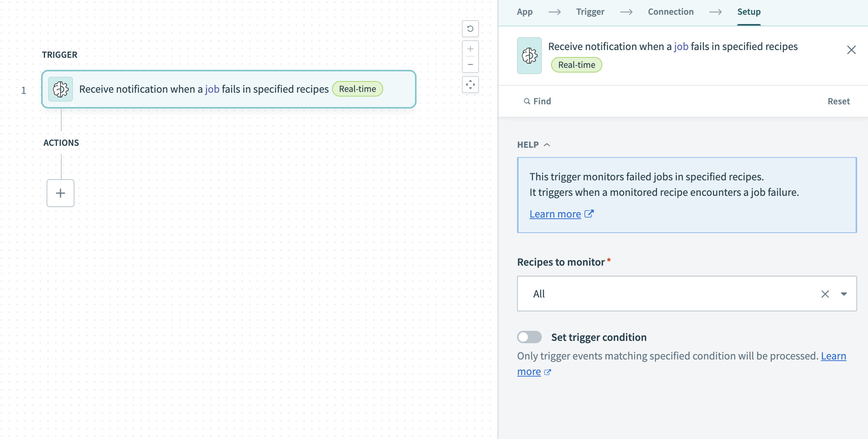Click the trigger app icon in the setup panel

point(529,55)
